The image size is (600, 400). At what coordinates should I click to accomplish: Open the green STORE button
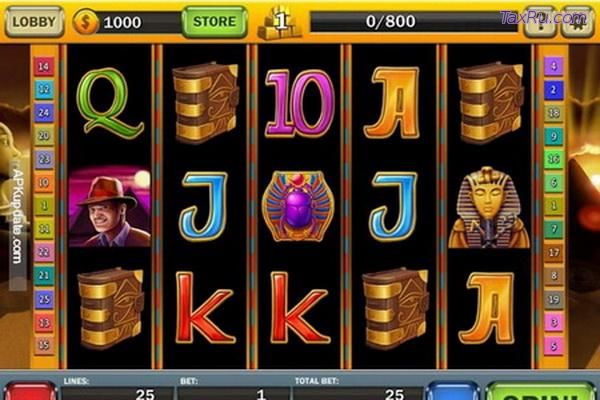pyautogui.click(x=215, y=21)
